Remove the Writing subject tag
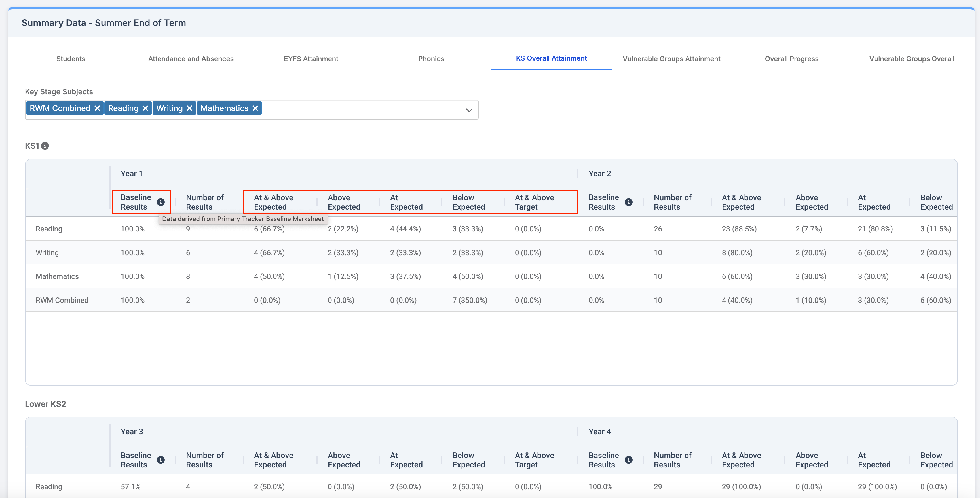 click(189, 108)
